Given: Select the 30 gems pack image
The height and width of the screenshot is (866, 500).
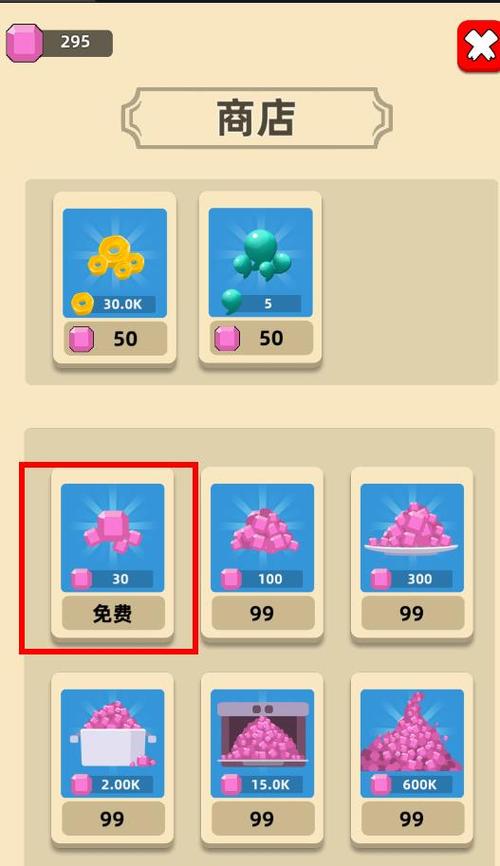Looking at the screenshot, I should click(113, 538).
